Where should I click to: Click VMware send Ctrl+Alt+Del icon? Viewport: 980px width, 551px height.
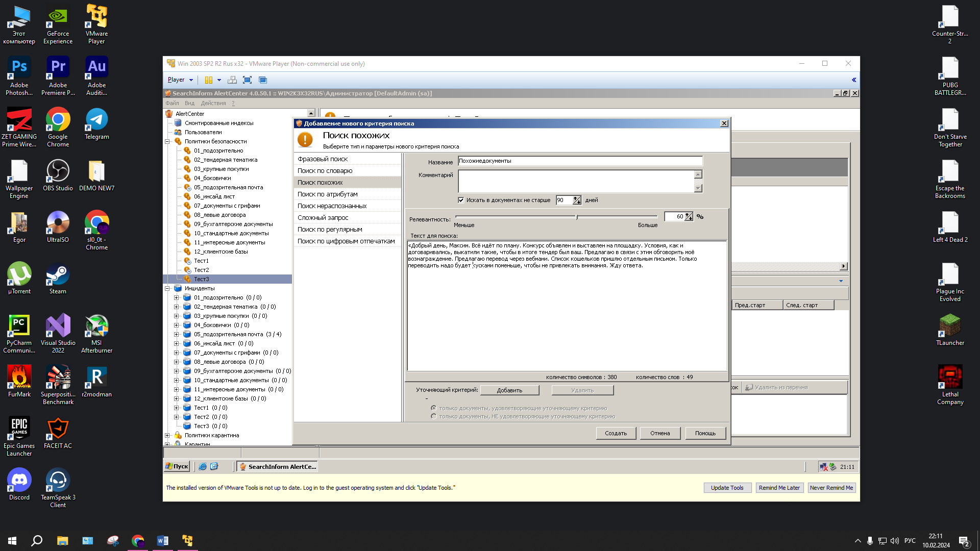(x=232, y=80)
